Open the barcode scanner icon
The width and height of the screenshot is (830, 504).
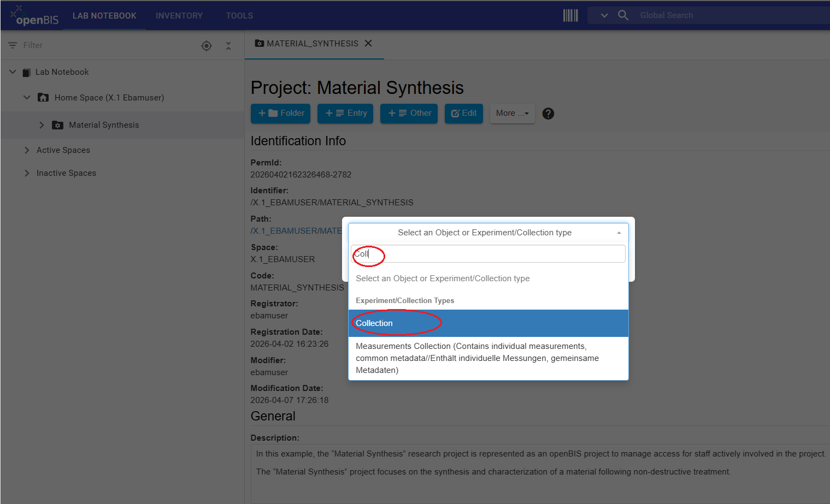pos(570,15)
